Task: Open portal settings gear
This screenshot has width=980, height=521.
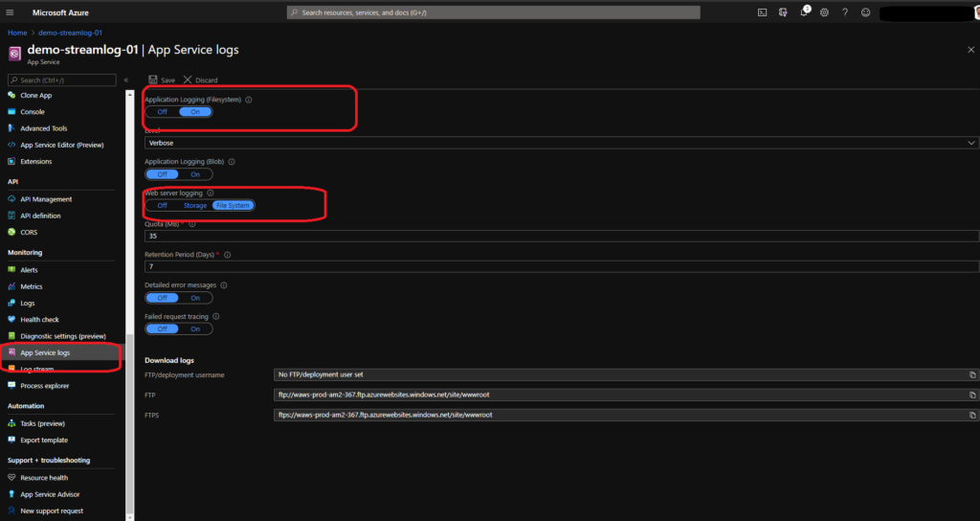Action: click(824, 12)
